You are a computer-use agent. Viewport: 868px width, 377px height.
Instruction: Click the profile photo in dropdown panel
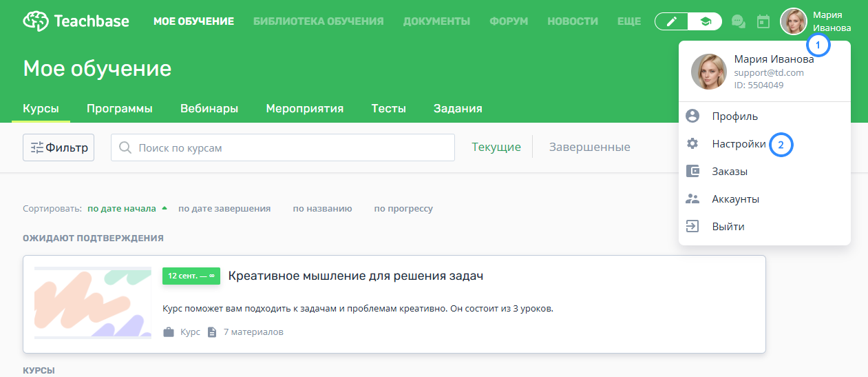tap(709, 72)
